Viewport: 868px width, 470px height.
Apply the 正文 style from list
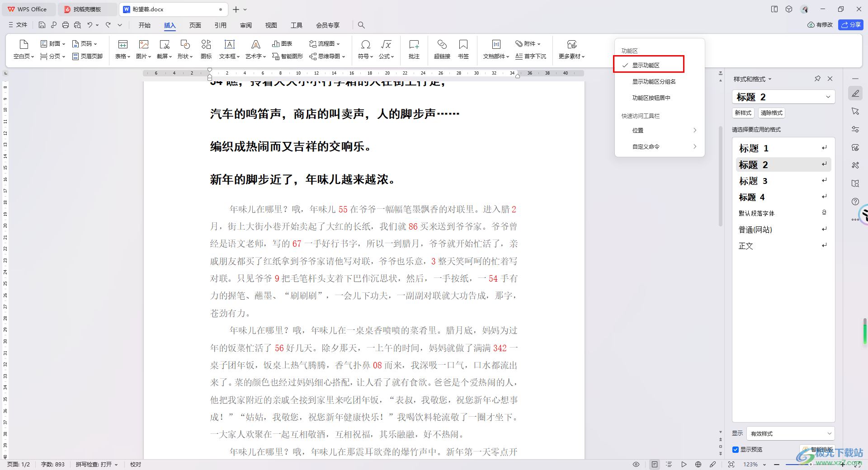[783, 246]
